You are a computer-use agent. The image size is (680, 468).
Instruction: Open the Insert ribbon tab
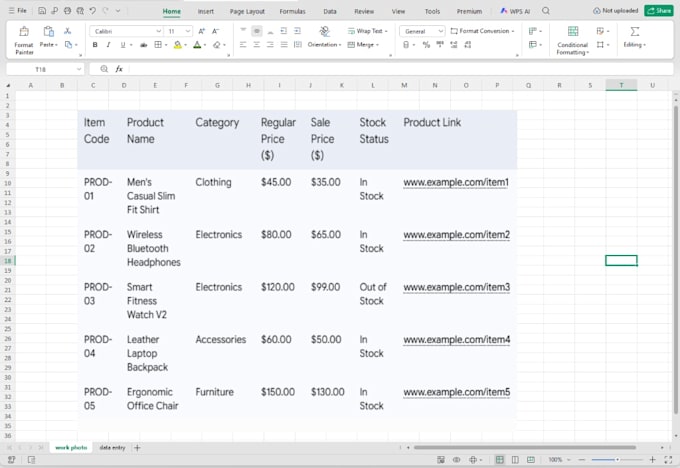(x=206, y=12)
